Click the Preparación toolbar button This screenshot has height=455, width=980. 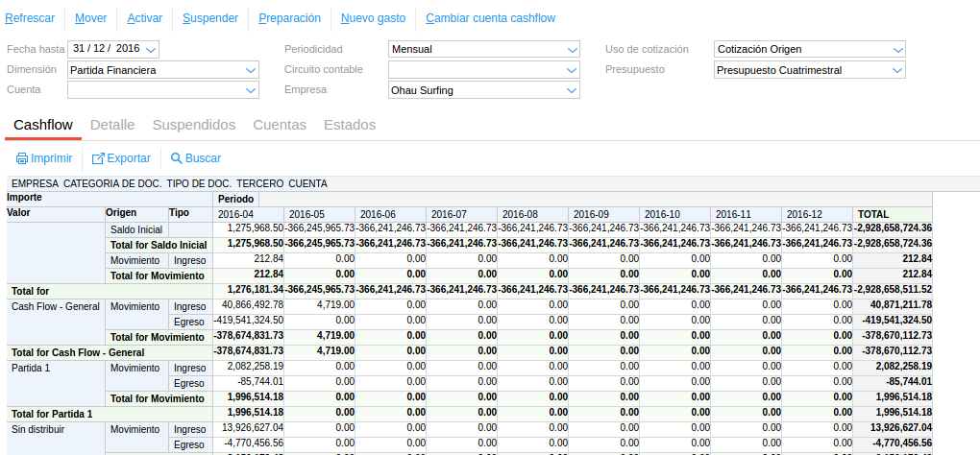pyautogui.click(x=289, y=18)
